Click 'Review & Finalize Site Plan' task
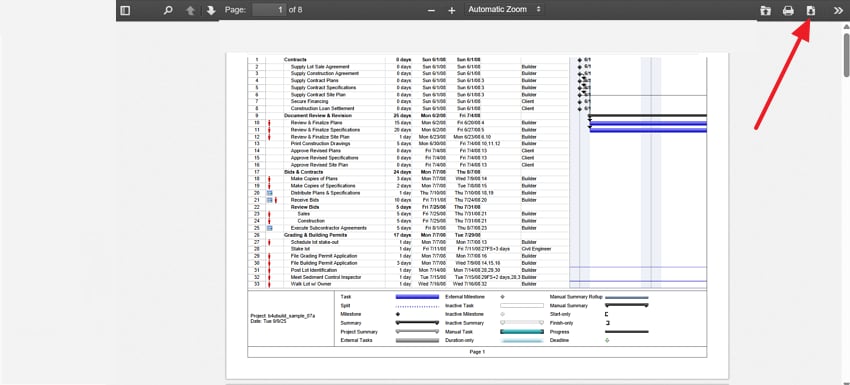Screen dimensions: 850x385 click(x=320, y=137)
